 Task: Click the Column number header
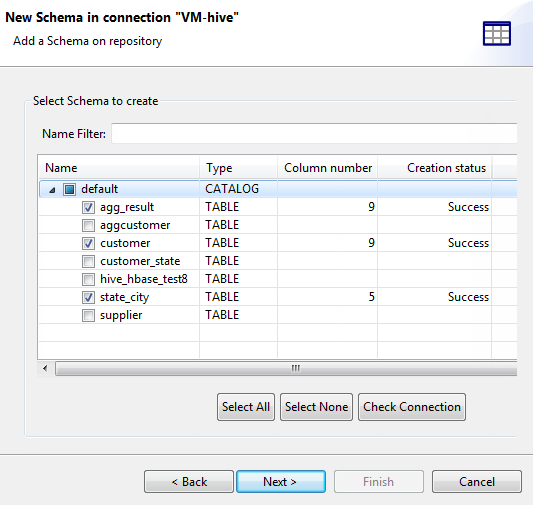click(x=327, y=168)
